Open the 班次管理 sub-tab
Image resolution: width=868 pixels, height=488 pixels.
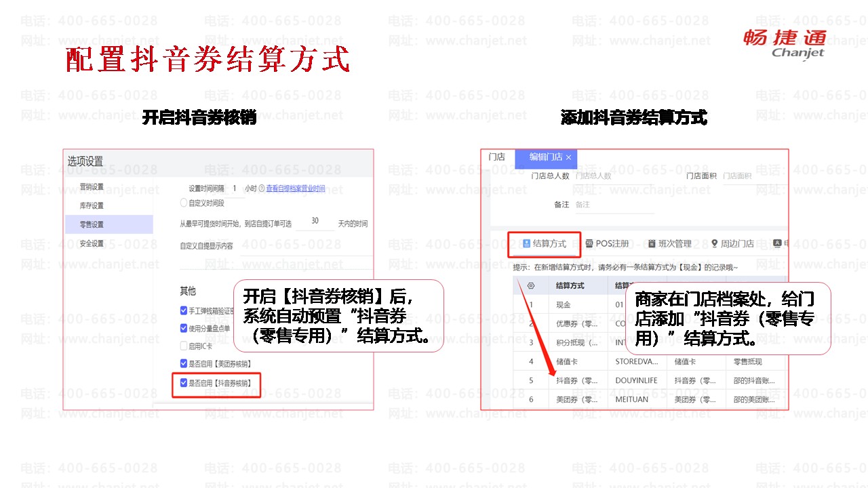[670, 244]
